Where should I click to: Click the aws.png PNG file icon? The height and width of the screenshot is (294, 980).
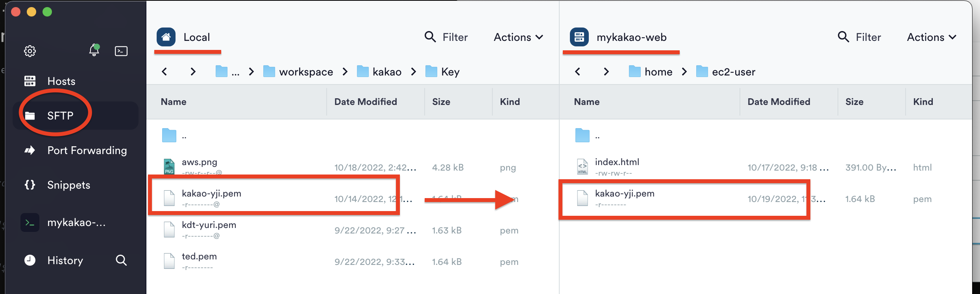(169, 167)
